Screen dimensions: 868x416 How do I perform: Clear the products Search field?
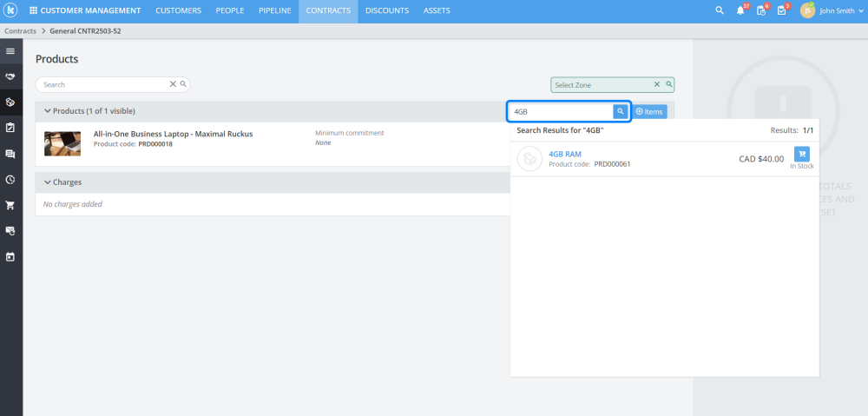click(x=173, y=84)
